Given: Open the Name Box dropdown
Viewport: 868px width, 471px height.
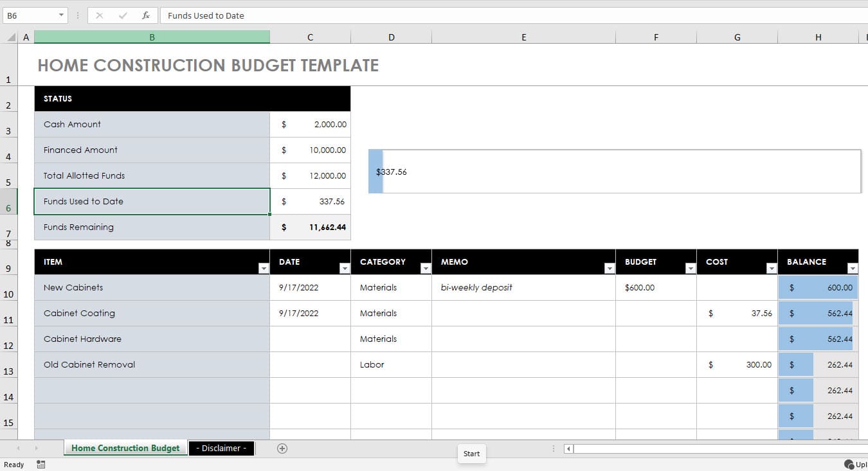Looking at the screenshot, I should (x=62, y=14).
